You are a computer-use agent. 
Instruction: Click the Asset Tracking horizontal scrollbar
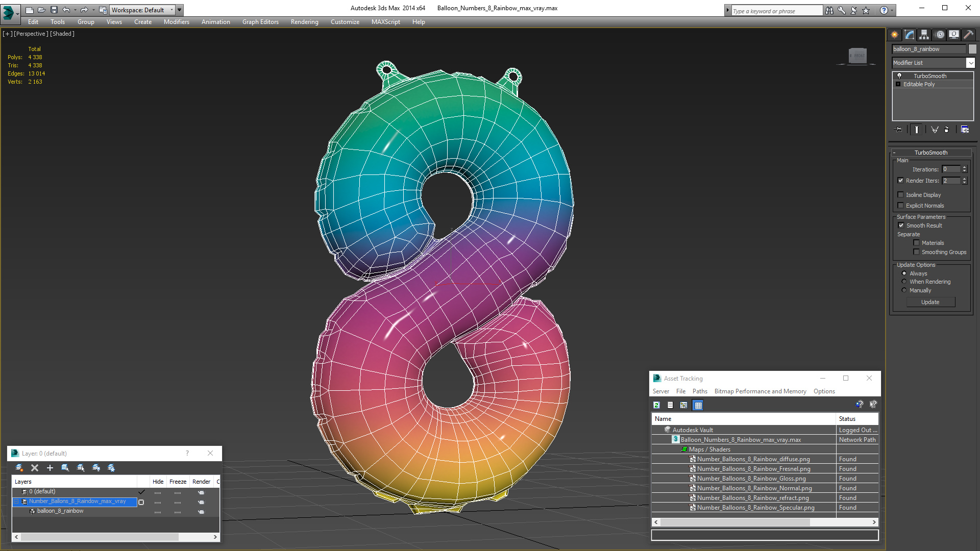765,522
